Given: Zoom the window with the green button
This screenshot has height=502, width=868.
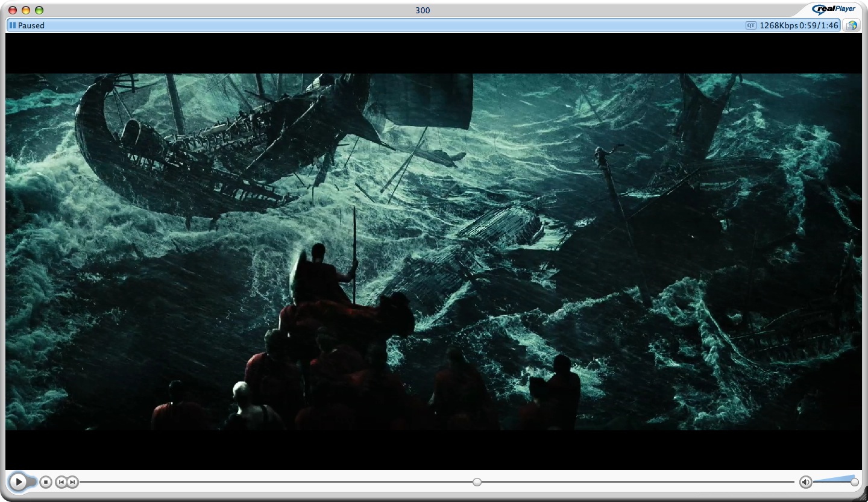Looking at the screenshot, I should tap(39, 10).
